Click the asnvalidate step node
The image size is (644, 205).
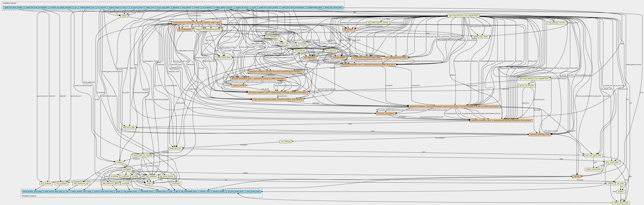click(x=302, y=44)
